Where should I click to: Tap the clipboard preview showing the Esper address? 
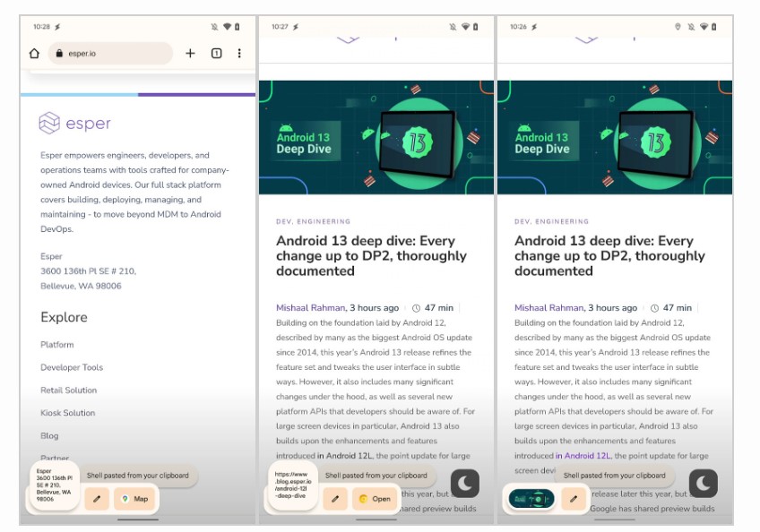click(54, 485)
